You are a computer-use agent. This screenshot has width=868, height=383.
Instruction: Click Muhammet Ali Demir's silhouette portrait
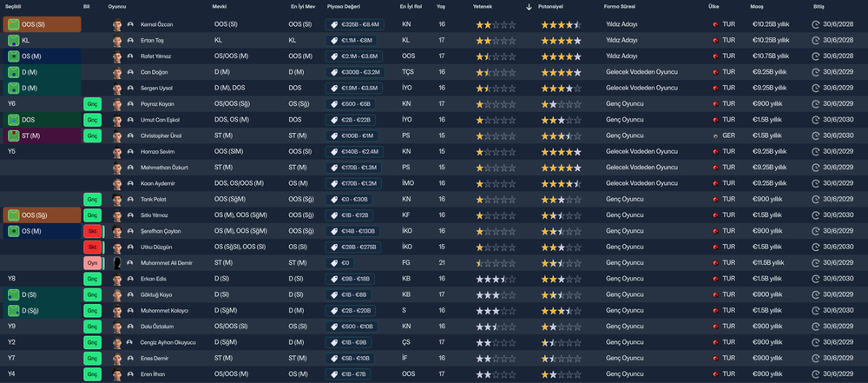point(117,263)
